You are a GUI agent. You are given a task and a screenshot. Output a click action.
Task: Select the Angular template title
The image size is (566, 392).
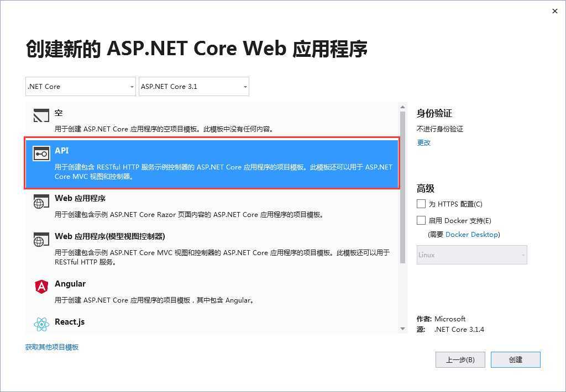(x=70, y=284)
